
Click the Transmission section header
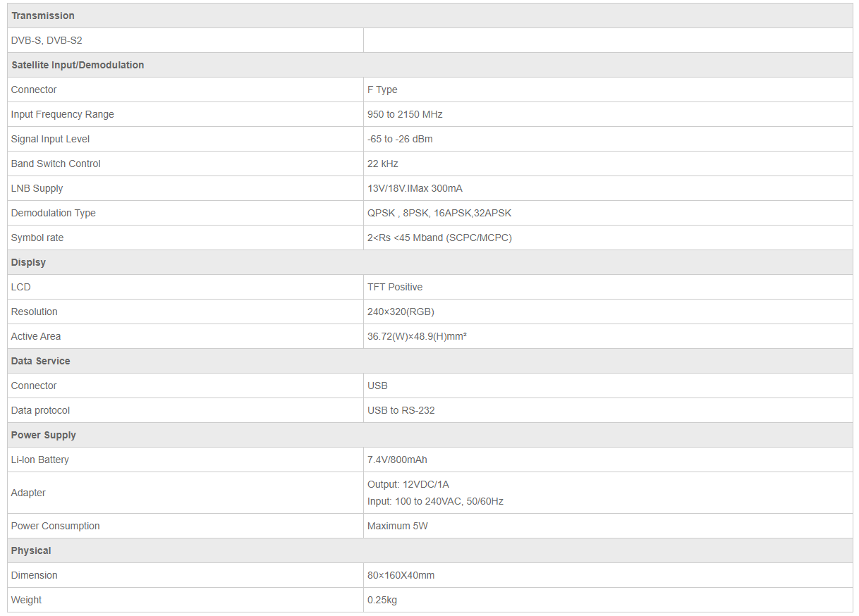[x=43, y=16]
